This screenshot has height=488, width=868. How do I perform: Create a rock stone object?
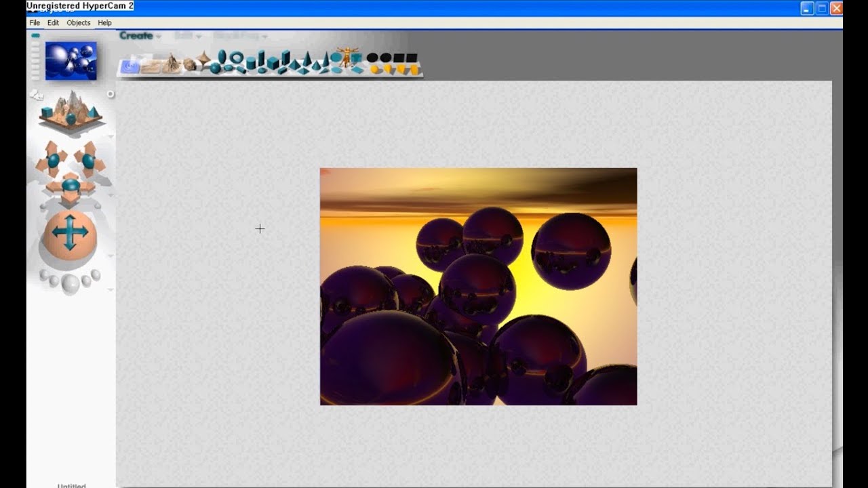pyautogui.click(x=189, y=65)
